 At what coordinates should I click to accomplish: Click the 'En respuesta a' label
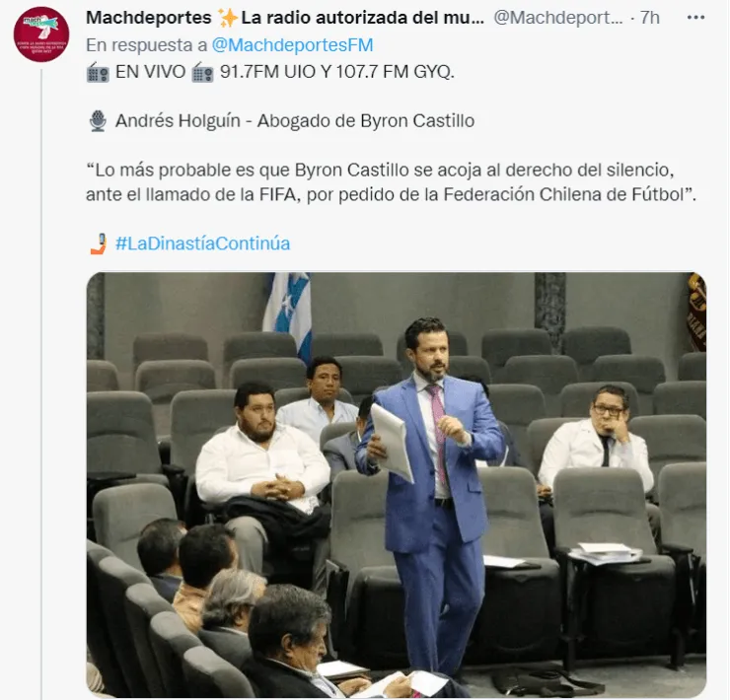(x=147, y=45)
